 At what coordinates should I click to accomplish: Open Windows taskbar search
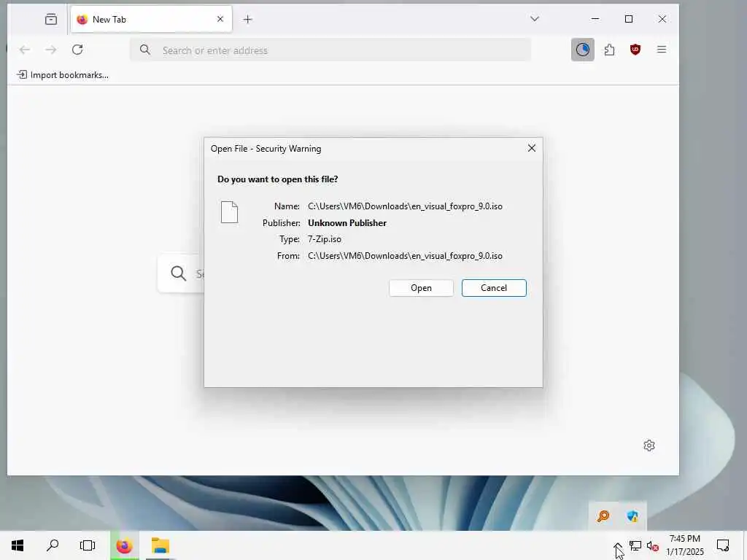pos(53,545)
